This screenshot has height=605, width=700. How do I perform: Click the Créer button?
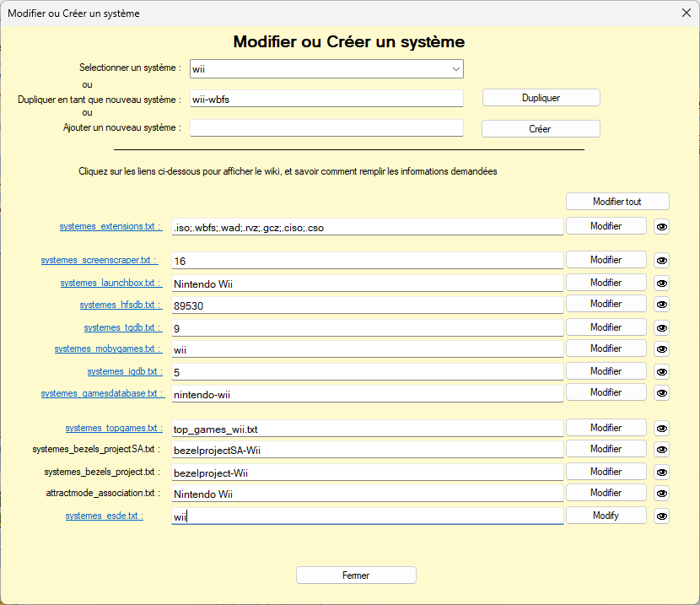(540, 129)
